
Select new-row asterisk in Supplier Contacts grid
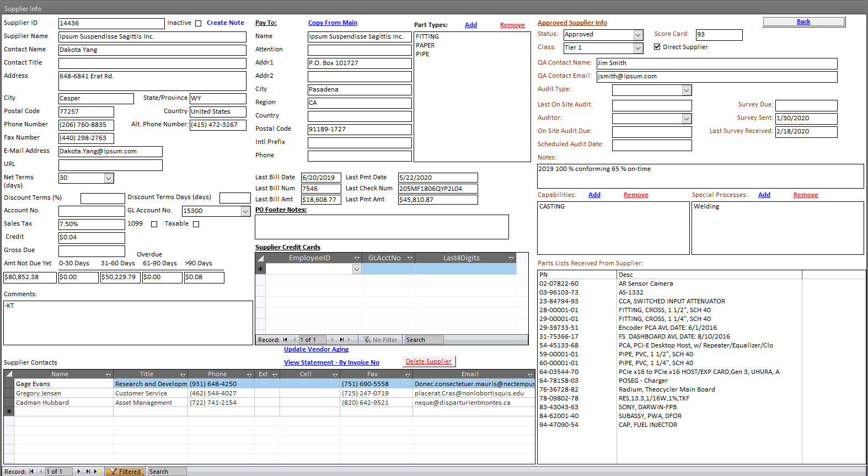tap(9, 411)
